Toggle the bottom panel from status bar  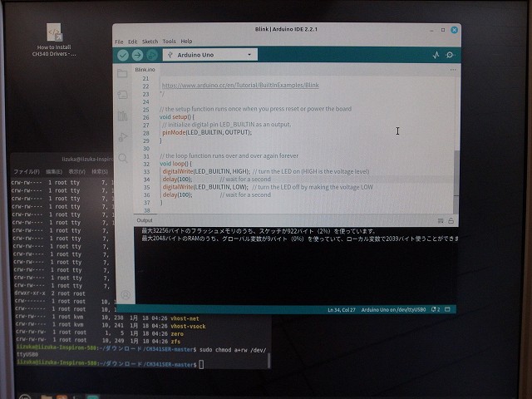tap(447, 309)
